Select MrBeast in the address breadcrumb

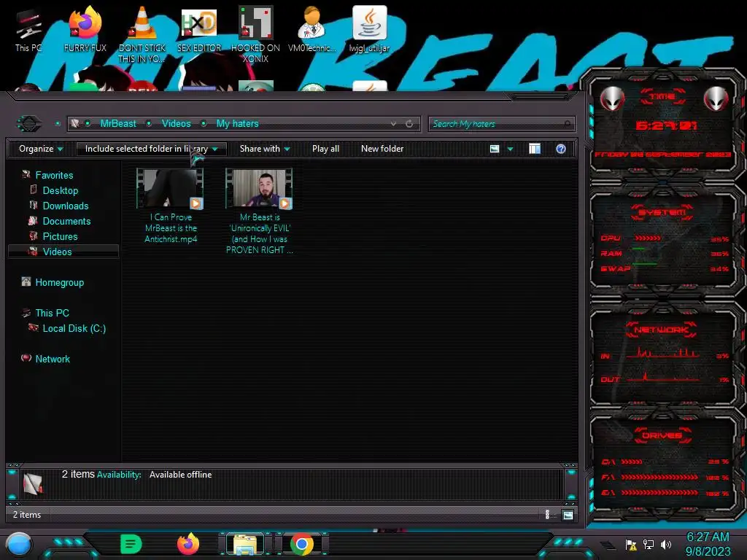[118, 124]
